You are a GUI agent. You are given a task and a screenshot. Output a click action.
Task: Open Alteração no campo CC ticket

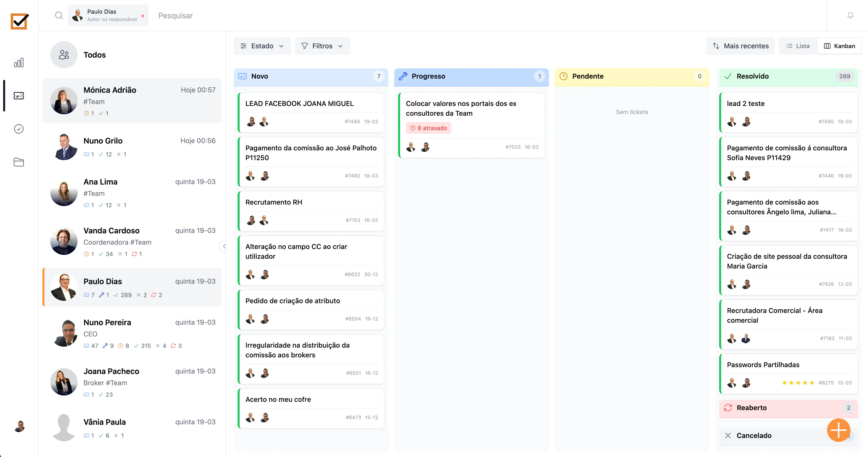point(311,260)
